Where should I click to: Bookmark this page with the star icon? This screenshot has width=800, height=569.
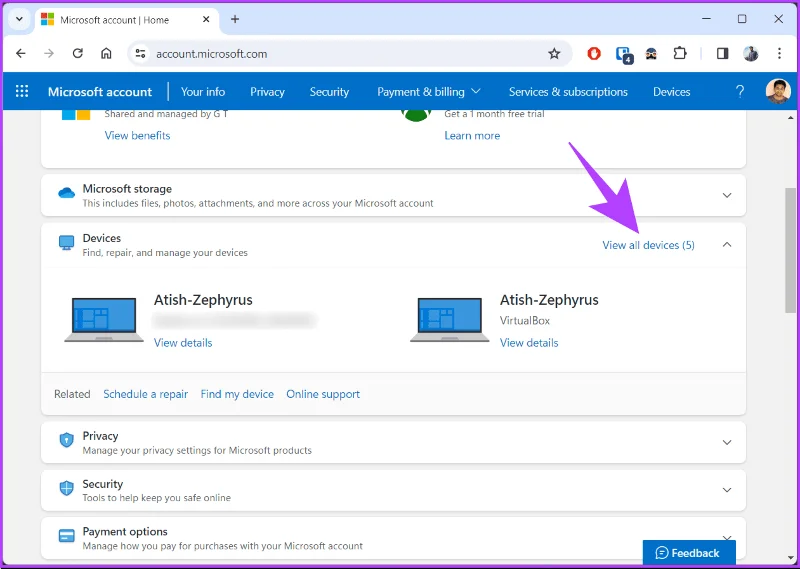coord(554,54)
